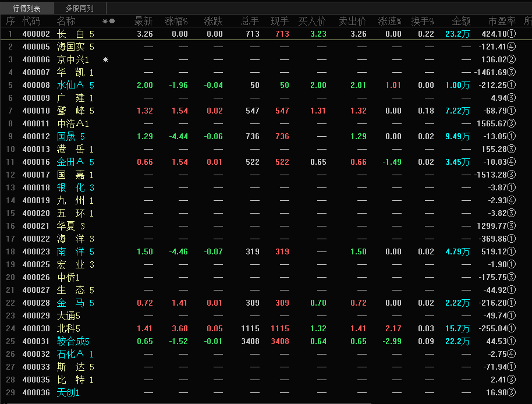Click circled 4 badge in 海国实5 row
The width and height of the screenshot is (532, 404).
pyautogui.click(x=512, y=47)
